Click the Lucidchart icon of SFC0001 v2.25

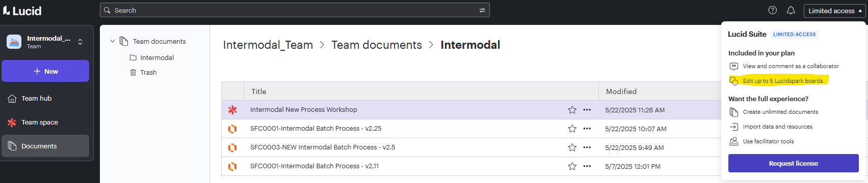pyautogui.click(x=232, y=129)
